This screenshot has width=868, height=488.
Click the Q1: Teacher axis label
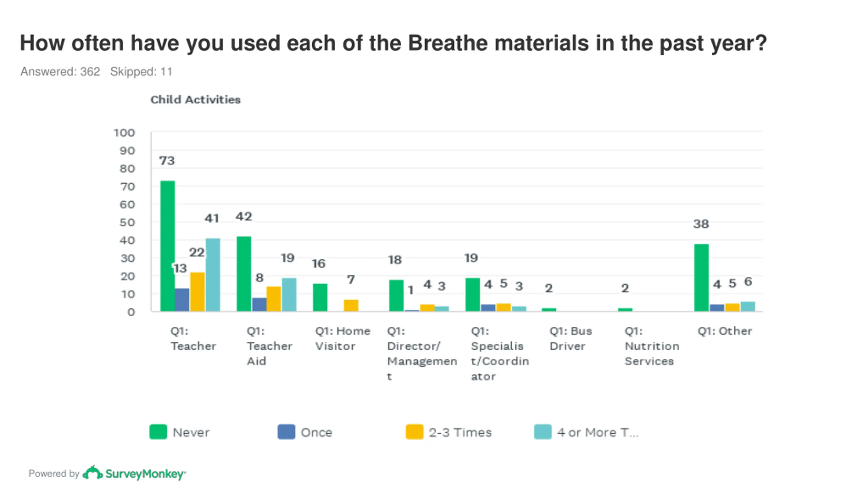click(193, 338)
